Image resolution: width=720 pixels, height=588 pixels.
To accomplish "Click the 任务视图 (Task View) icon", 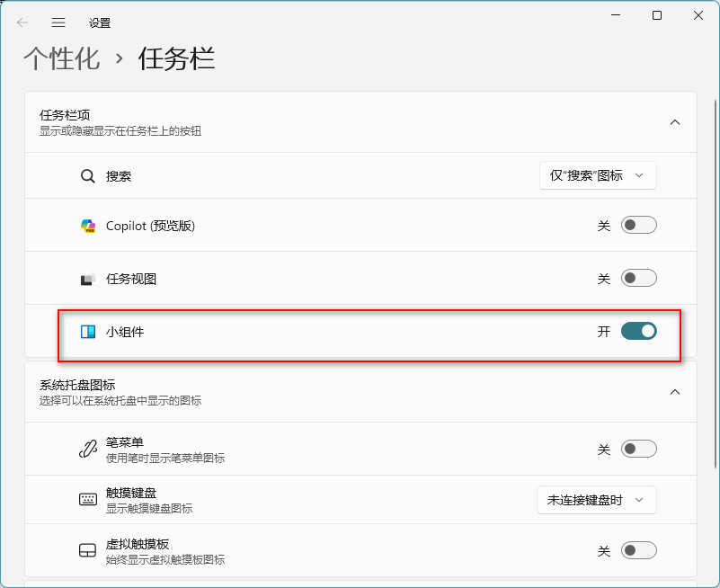I will pyautogui.click(x=87, y=278).
